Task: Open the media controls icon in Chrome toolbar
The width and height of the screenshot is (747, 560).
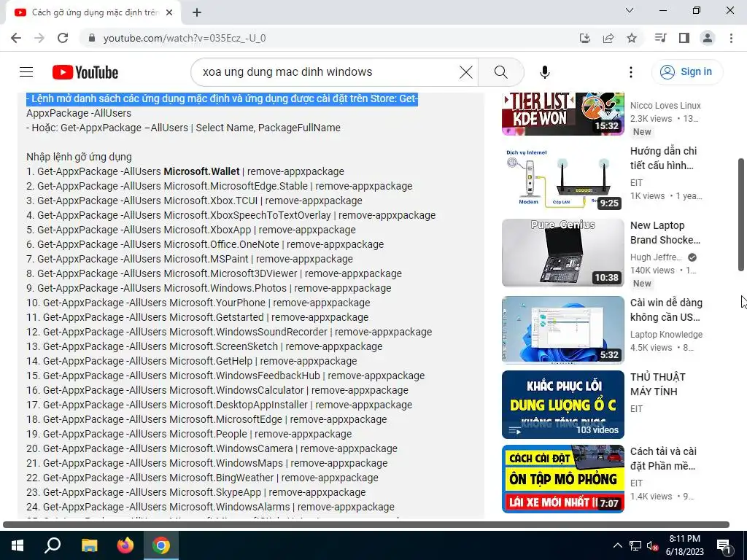Action: tap(660, 38)
